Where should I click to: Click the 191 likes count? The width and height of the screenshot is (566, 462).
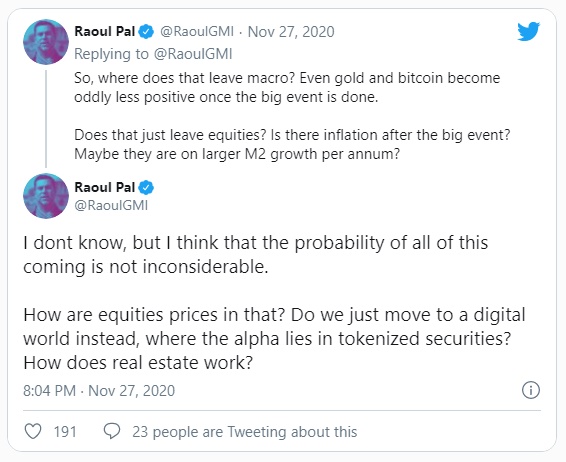[65, 432]
